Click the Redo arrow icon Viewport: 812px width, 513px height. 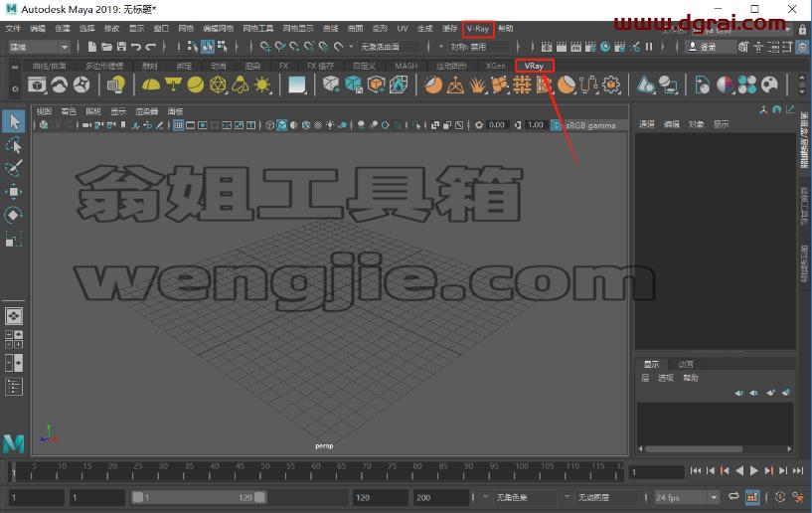click(151, 47)
